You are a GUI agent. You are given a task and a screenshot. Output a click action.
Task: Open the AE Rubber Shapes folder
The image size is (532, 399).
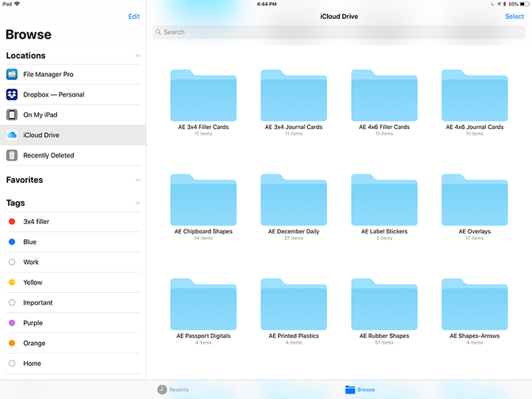[384, 304]
